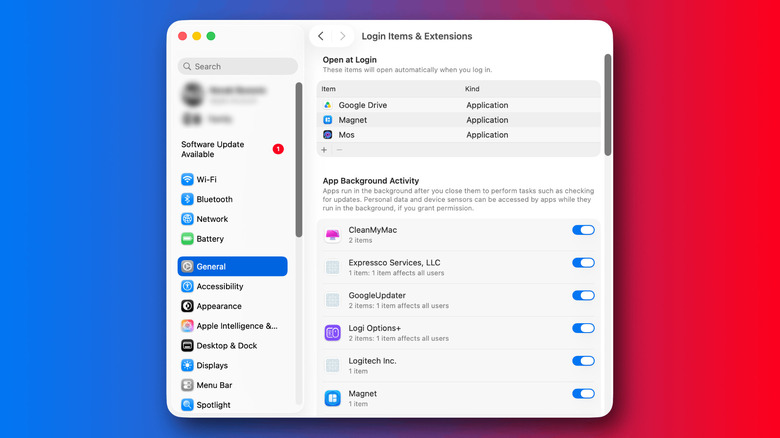Viewport: 780px width, 438px height.
Task: Click the Kind column header
Action: (x=472, y=89)
